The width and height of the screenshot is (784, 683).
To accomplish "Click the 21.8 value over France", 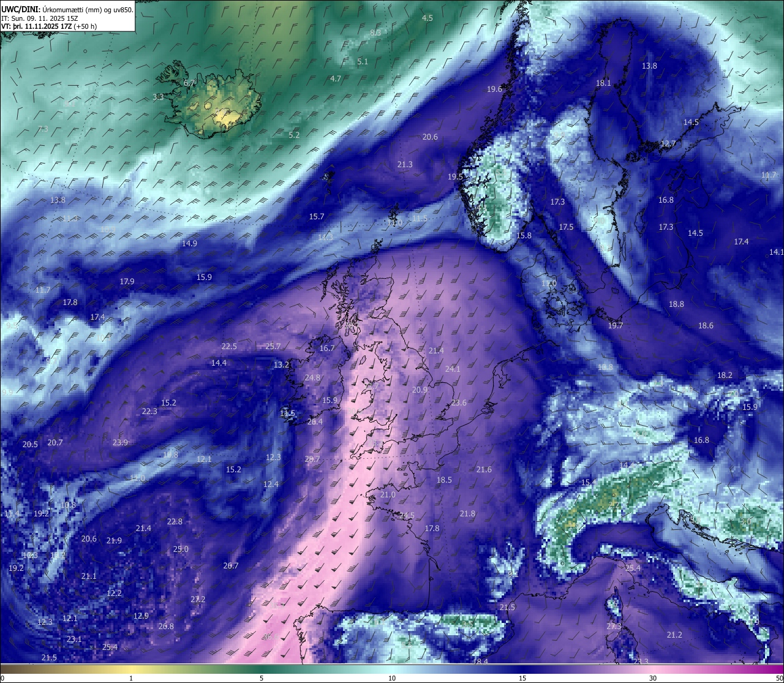I will pos(467,514).
